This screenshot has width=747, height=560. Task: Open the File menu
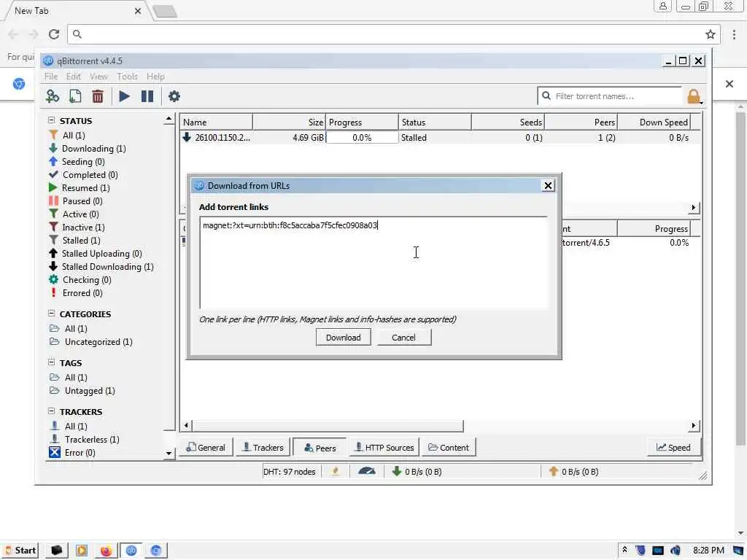pyautogui.click(x=51, y=76)
